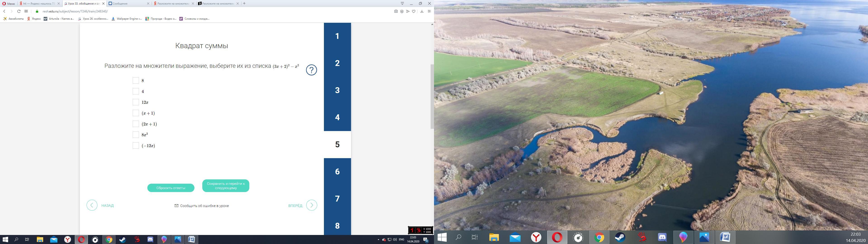
Task: Click the page vertical scrollbar thumb
Action: pyautogui.click(x=432, y=96)
